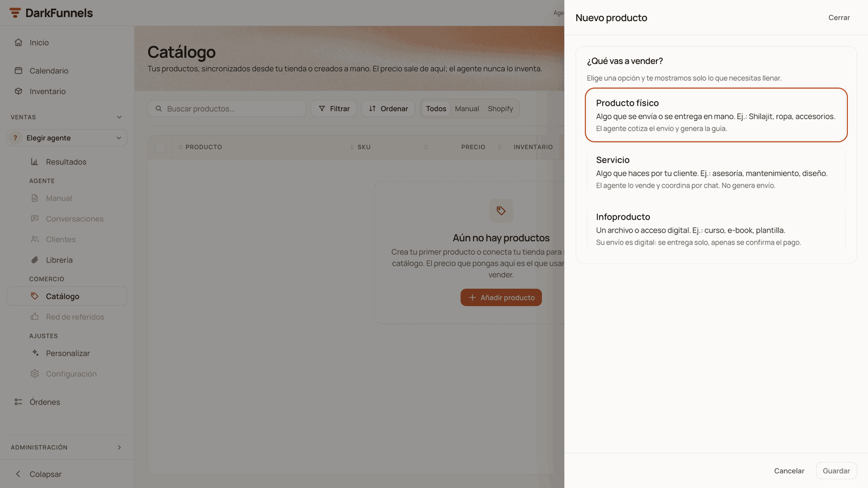Switch to the Manual source tab
868x488 pixels.
coord(467,108)
